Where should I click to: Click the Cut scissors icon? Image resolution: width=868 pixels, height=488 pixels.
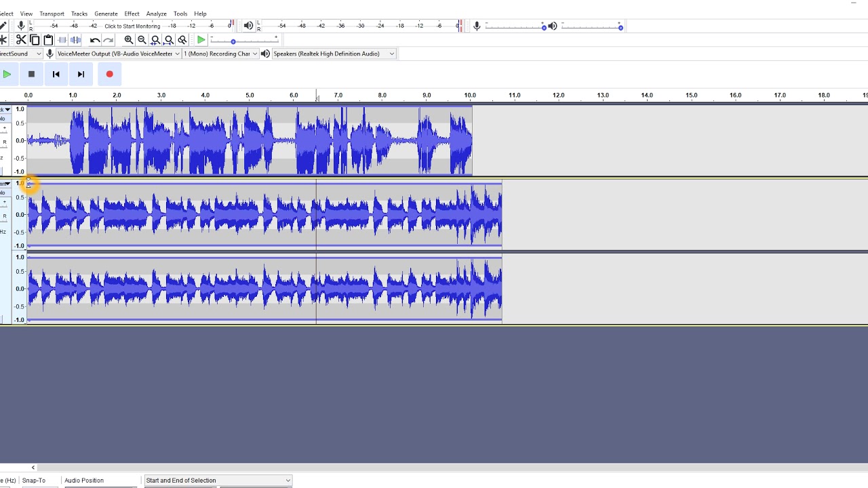pos(21,40)
